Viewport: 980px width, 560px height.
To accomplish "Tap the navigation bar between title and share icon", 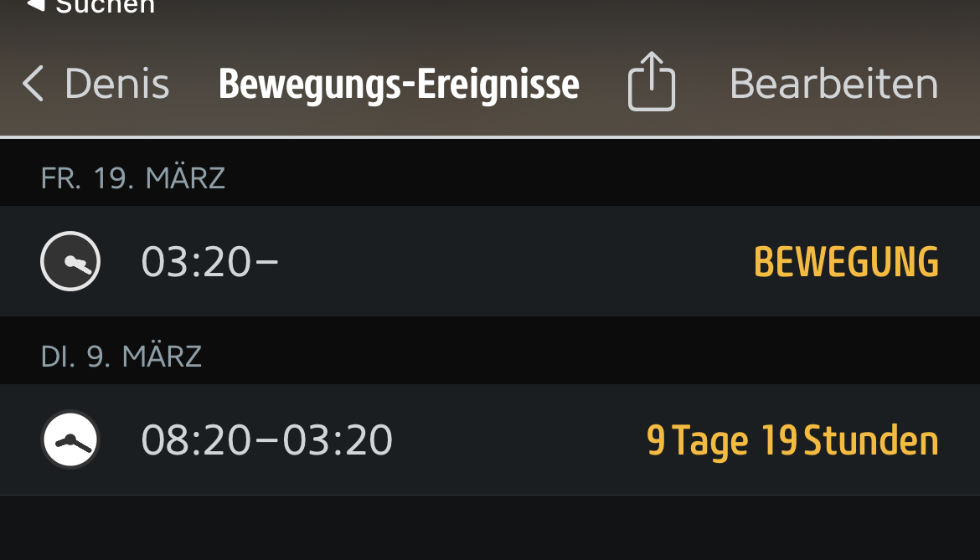I will 603,84.
